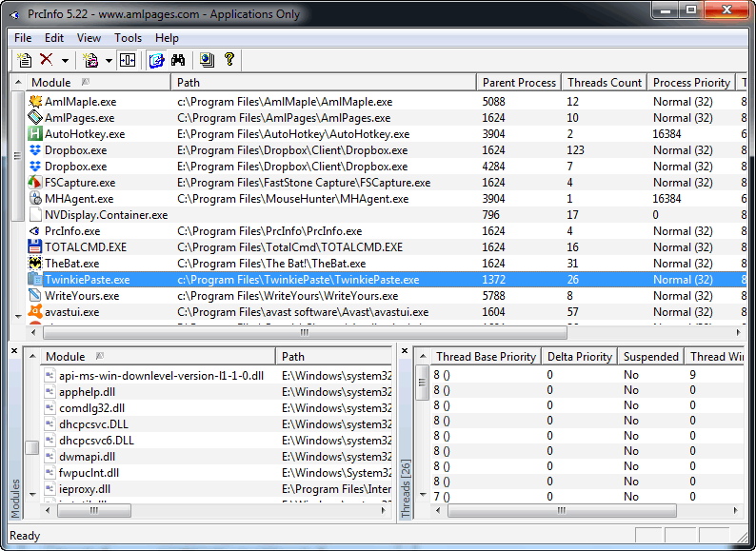Click the ieproxy.dll module icon
The height and width of the screenshot is (551, 756).
(x=50, y=489)
